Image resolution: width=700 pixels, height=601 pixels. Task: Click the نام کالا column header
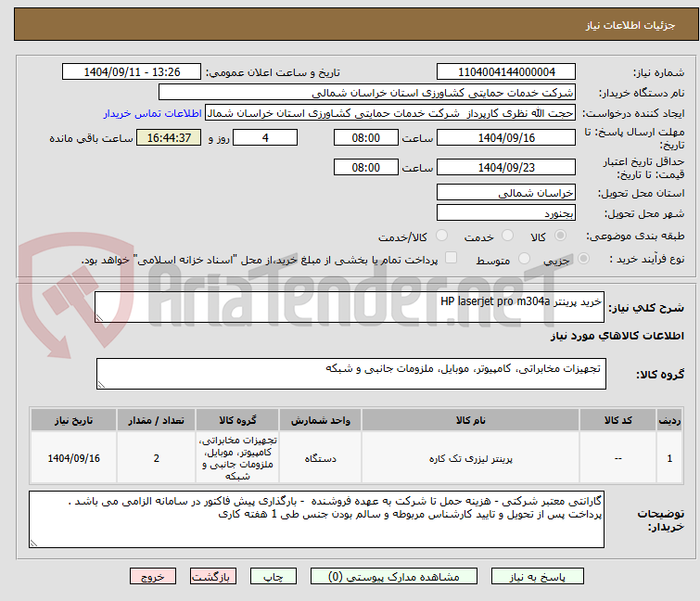(471, 420)
